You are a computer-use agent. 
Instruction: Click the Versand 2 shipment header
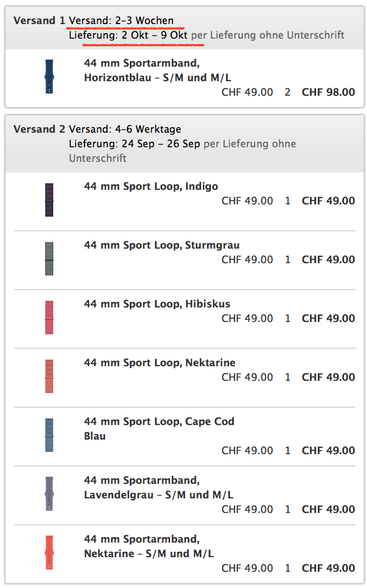(x=184, y=143)
